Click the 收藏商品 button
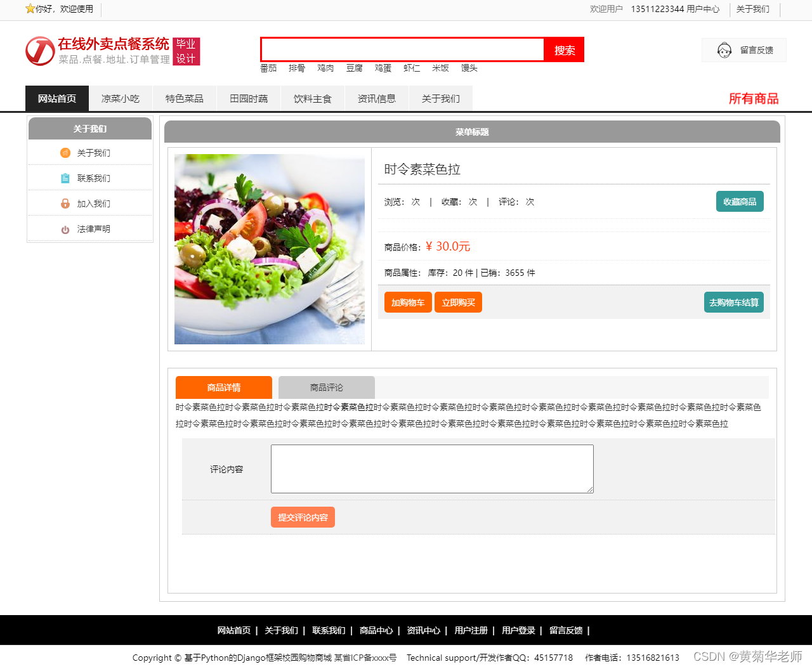 pyautogui.click(x=740, y=201)
